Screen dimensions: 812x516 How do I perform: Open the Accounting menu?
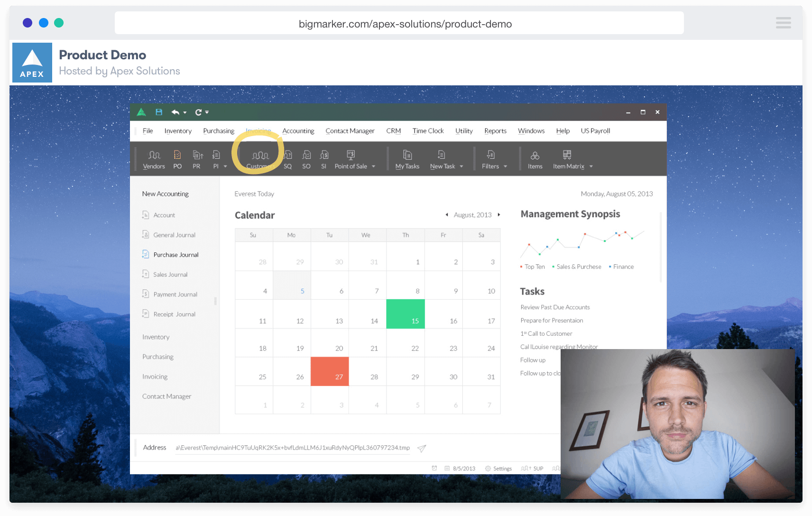(298, 131)
